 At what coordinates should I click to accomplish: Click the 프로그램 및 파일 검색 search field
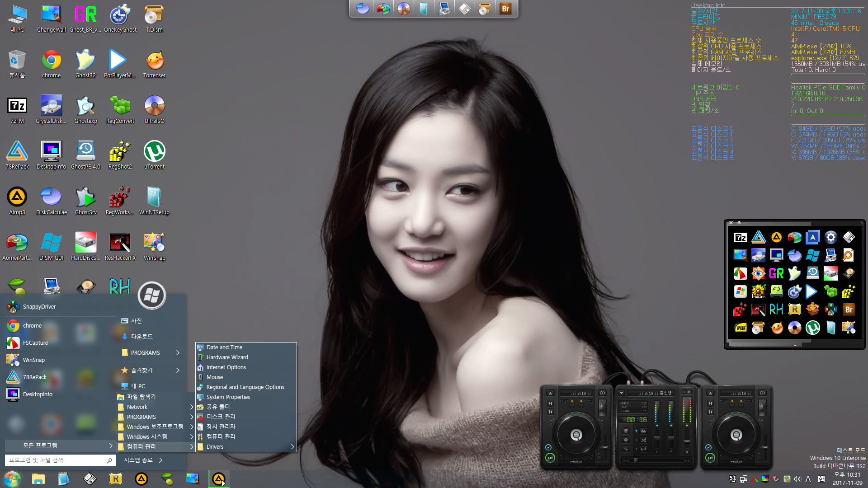[60, 460]
